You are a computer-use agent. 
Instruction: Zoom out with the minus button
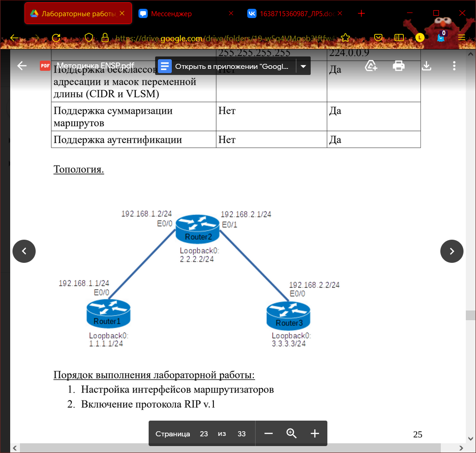pos(269,434)
